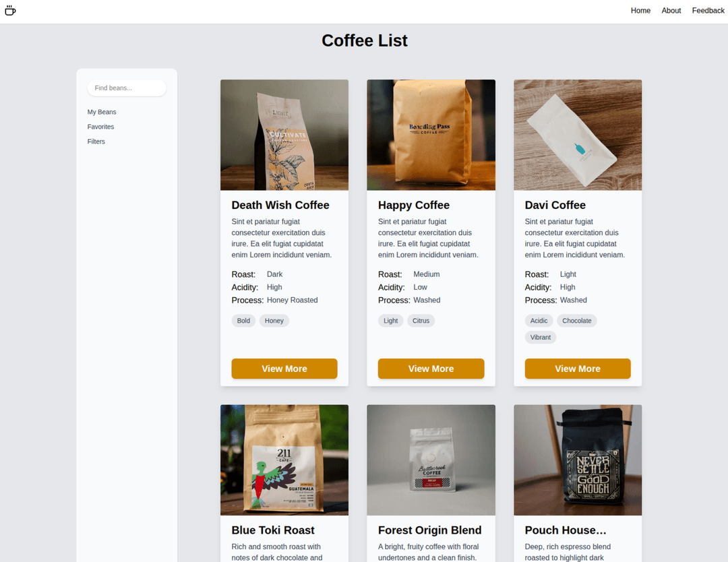Open Favorites from the sidebar

[100, 127]
